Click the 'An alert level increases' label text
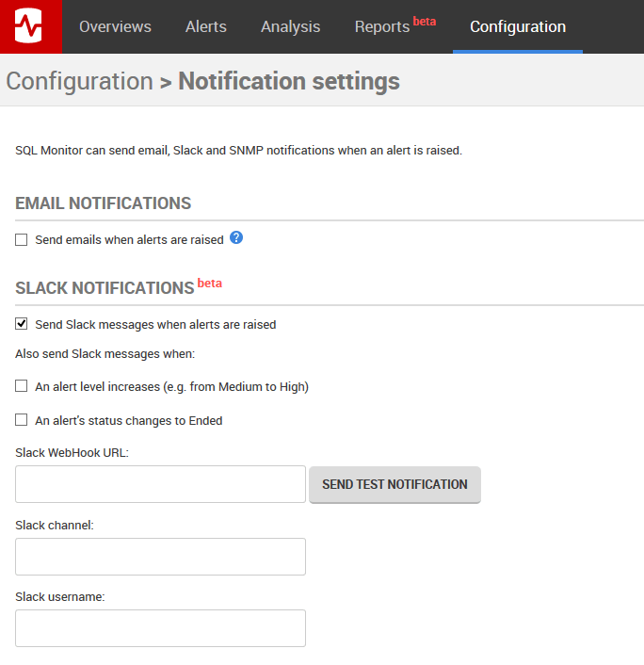644x665 pixels. point(171,386)
